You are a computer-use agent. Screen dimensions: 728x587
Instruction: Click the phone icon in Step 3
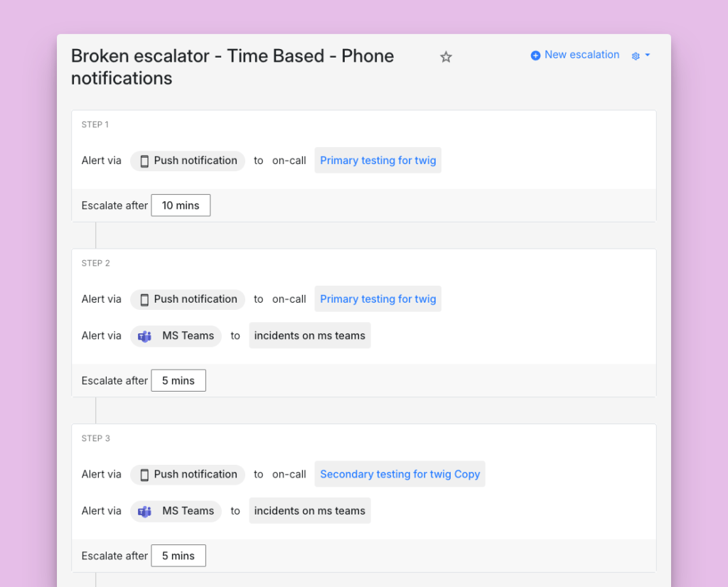point(144,475)
